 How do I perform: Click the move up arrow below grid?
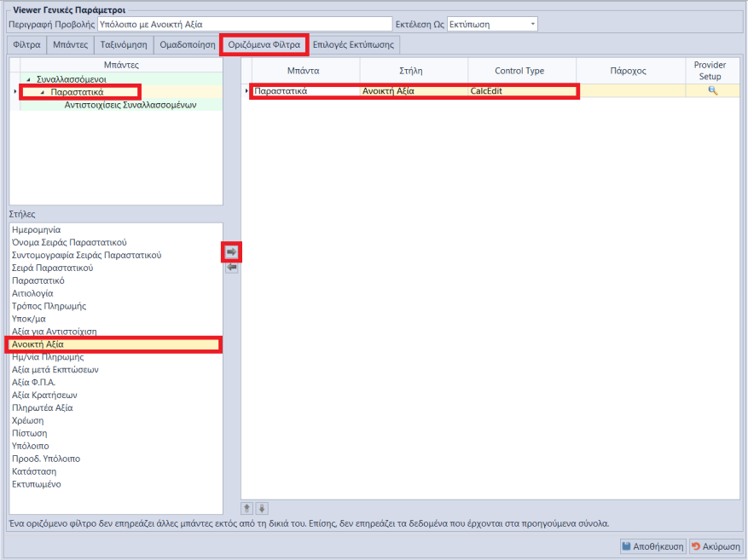pyautogui.click(x=247, y=508)
